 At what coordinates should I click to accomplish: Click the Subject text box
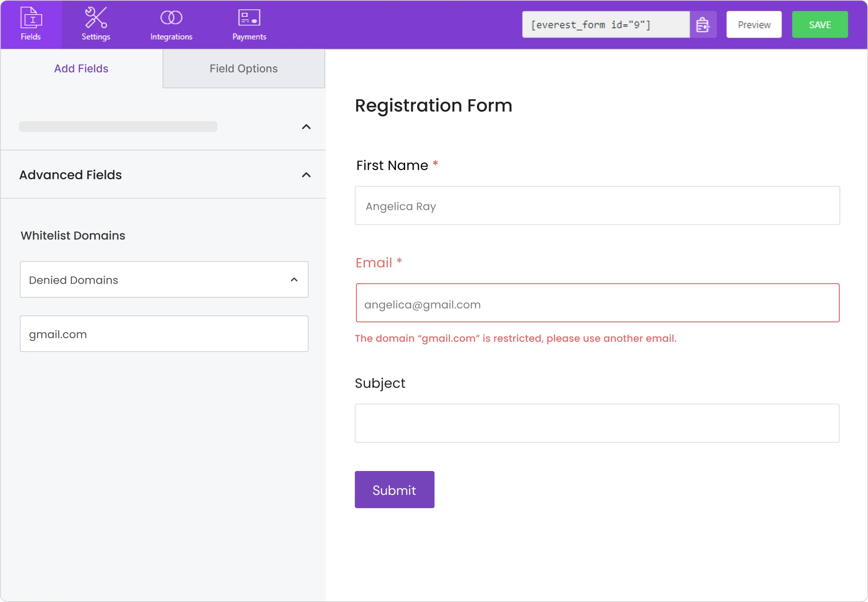point(597,423)
